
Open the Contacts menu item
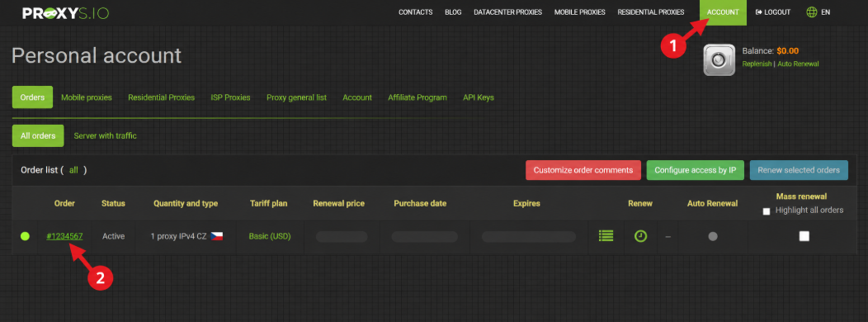(x=415, y=12)
